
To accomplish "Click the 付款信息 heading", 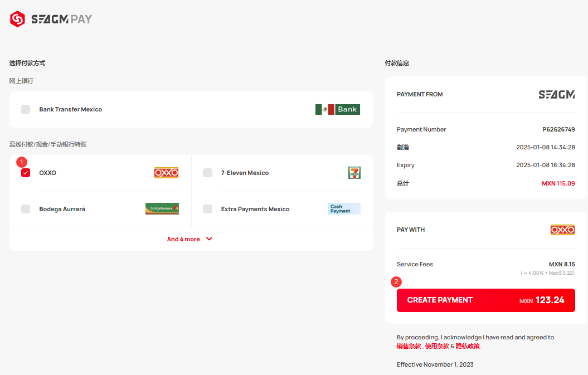I will pos(397,63).
